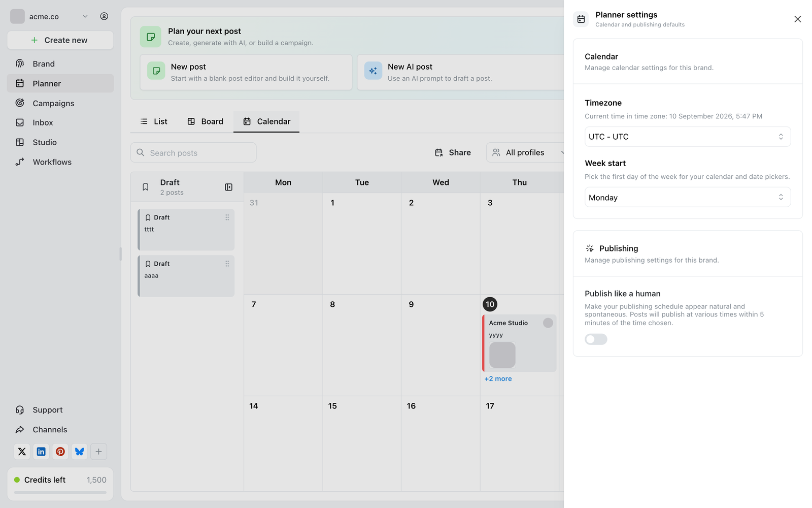Open the Acme Studio yyyy post
Viewport: 812px width, 508px height.
[519, 343]
